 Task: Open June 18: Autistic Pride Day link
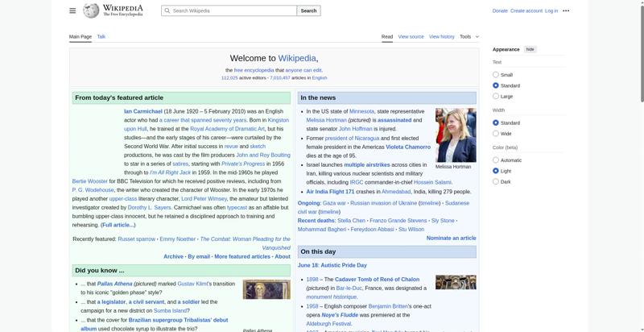(x=332, y=265)
